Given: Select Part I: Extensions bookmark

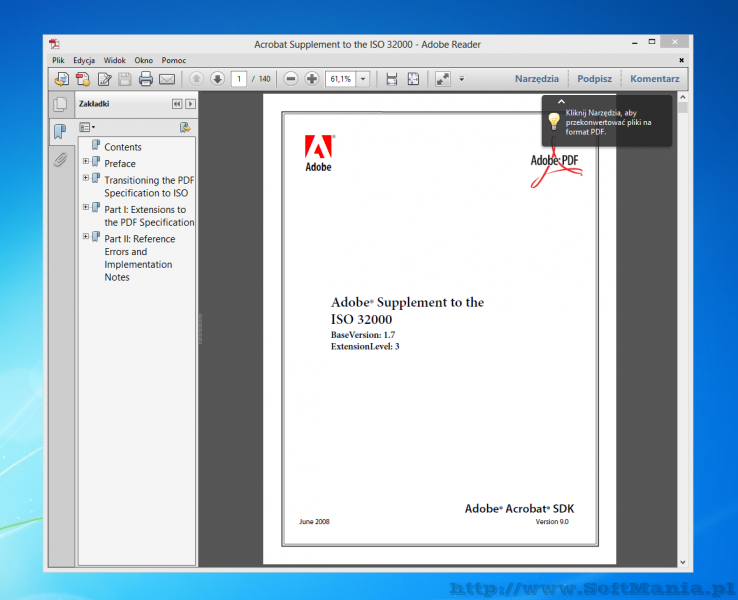Looking at the screenshot, I should tap(149, 216).
